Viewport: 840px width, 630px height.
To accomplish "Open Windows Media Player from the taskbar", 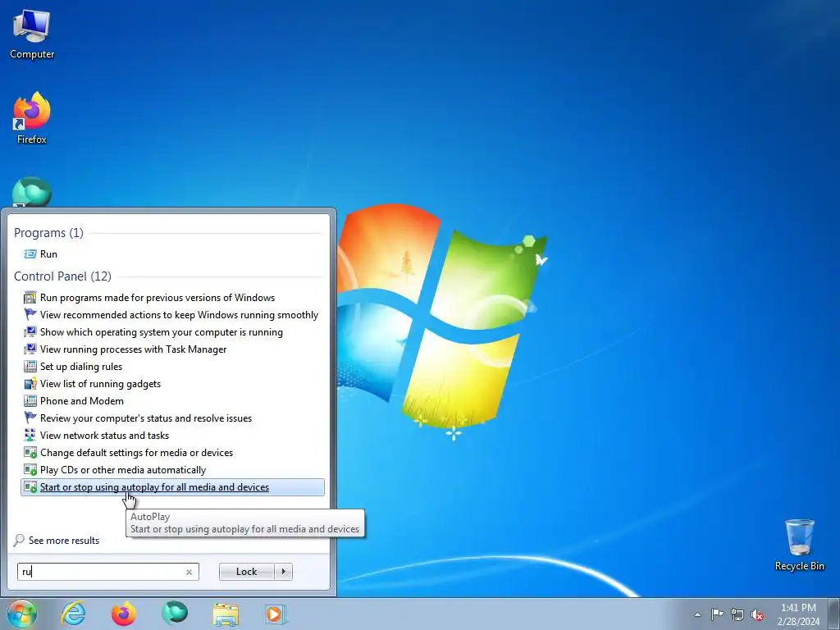I will [276, 614].
